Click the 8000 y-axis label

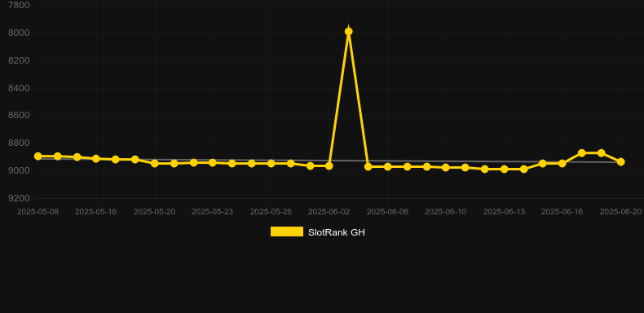coord(19,33)
